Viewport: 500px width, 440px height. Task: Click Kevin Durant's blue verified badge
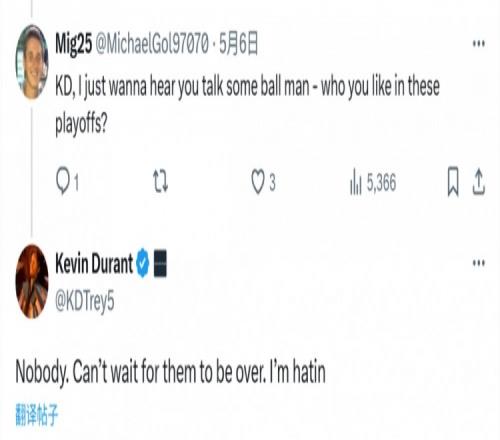pyautogui.click(x=143, y=263)
